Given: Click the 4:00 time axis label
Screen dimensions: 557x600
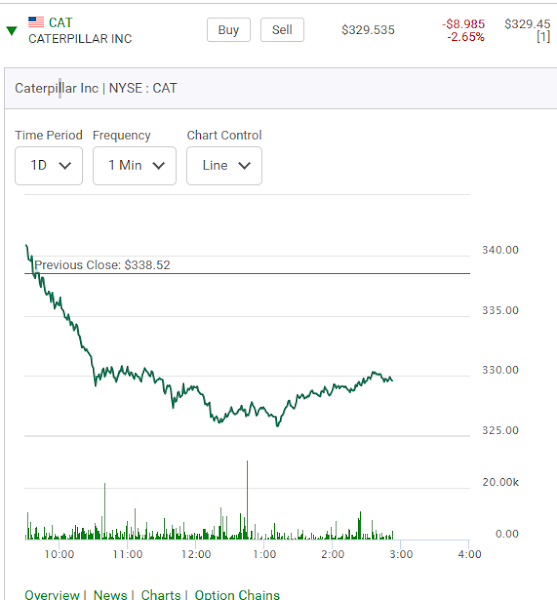Looking at the screenshot, I should (x=469, y=554).
